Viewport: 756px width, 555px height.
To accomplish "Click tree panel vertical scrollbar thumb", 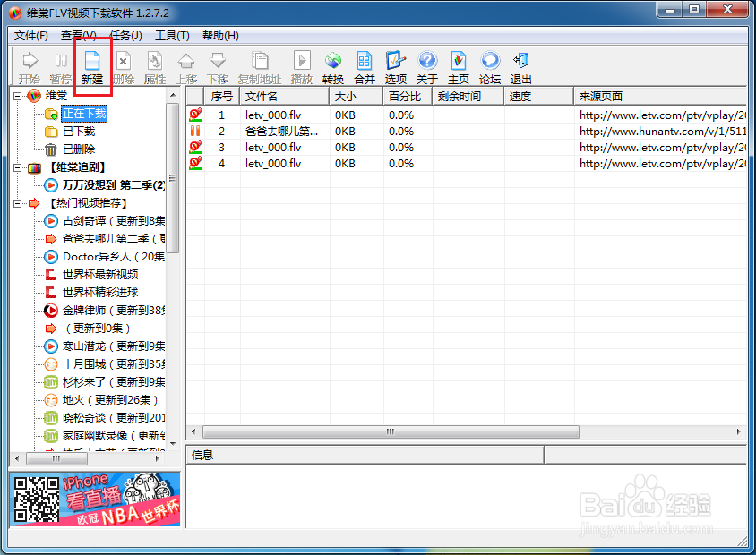I will (173, 178).
